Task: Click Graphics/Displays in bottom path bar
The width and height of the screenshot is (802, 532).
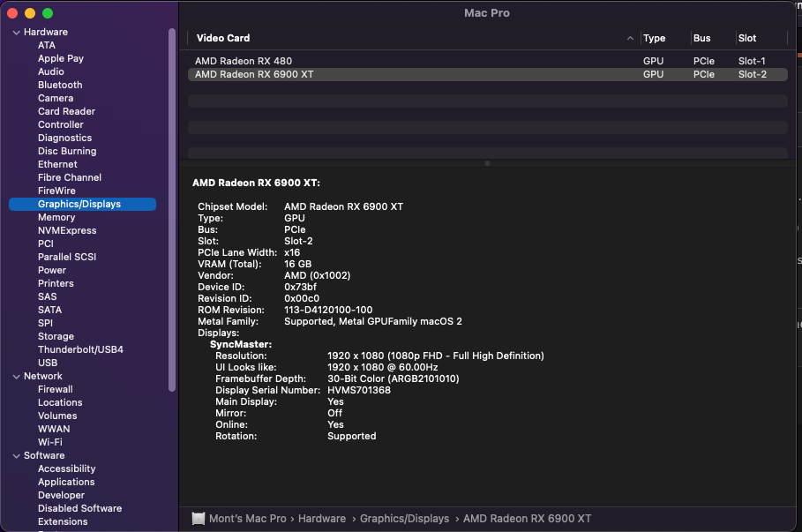Action: point(405,519)
